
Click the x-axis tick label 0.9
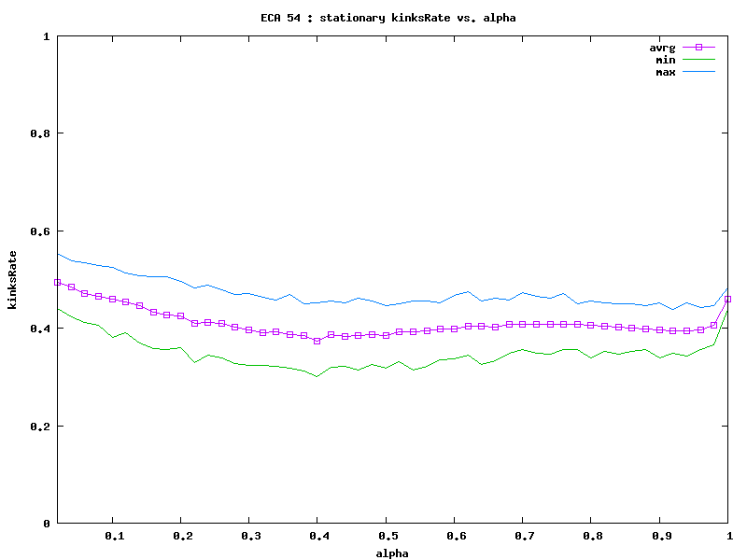pyautogui.click(x=660, y=537)
